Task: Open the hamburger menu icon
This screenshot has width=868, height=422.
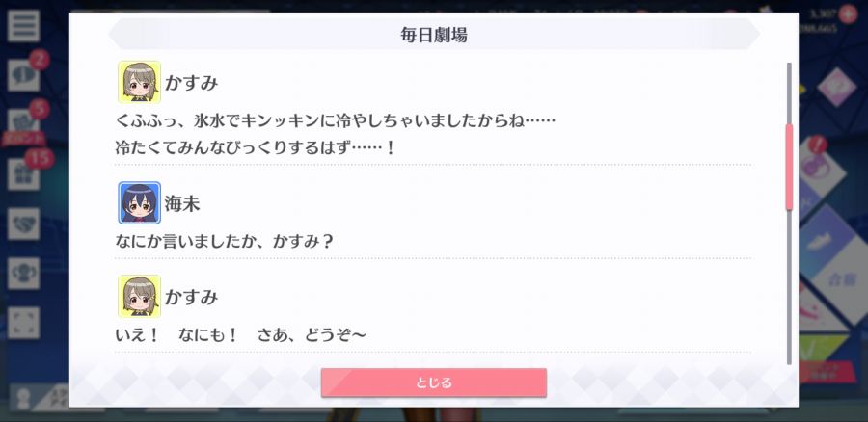Action: tap(23, 26)
